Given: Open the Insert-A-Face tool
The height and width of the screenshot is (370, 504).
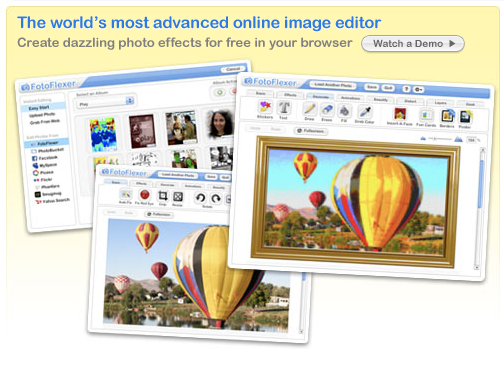Looking at the screenshot, I should coord(400,114).
